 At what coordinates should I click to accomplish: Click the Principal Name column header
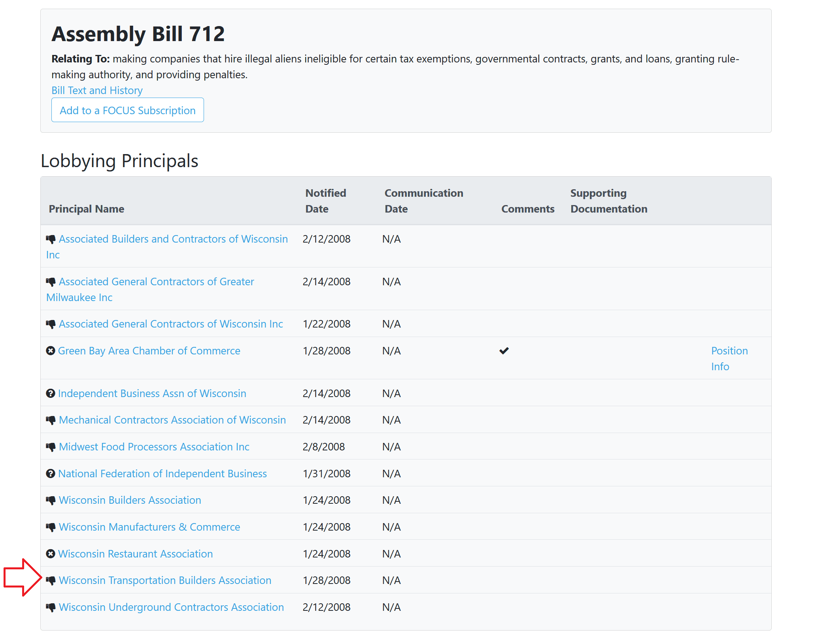[87, 209]
